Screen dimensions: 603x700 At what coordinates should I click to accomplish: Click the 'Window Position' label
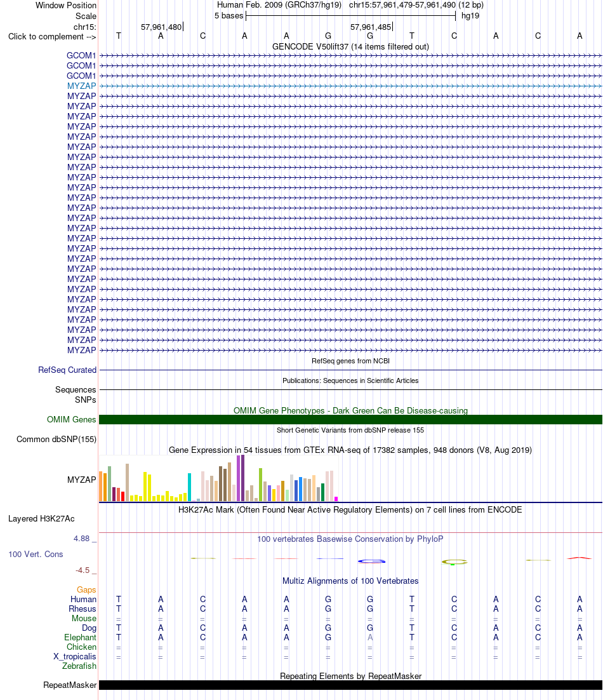(x=65, y=5)
